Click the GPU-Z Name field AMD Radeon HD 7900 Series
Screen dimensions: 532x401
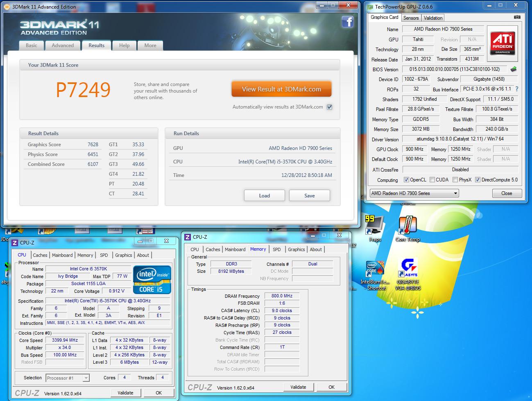tap(443, 29)
